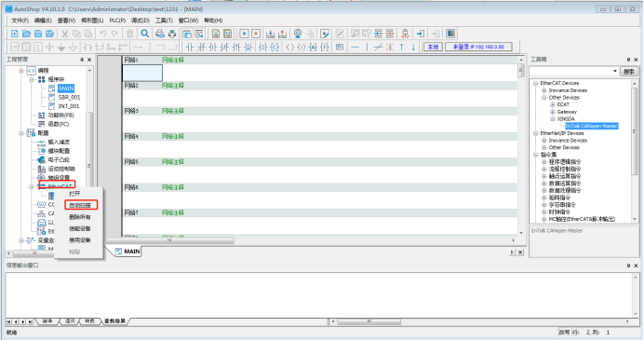The image size is (644, 341).
Task: Click the ladder editor vertical scrollbar
Action: pyautogui.click(x=521, y=146)
